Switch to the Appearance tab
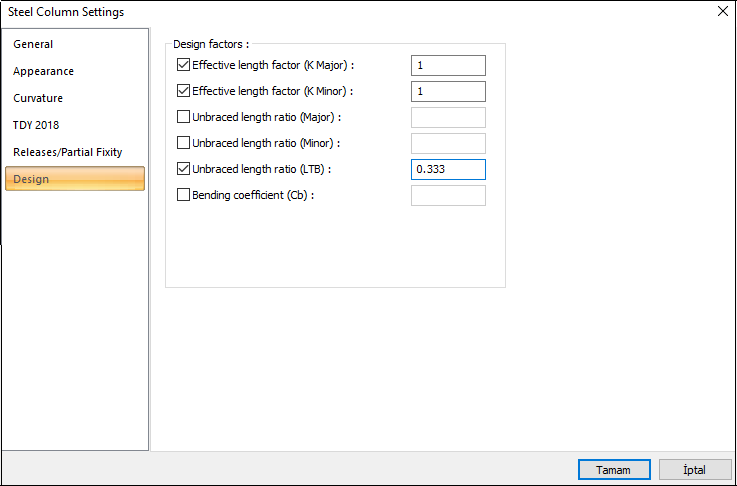 coord(44,72)
